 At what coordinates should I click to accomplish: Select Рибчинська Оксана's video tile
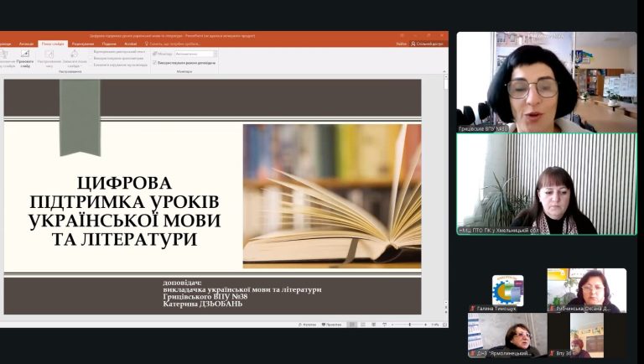pyautogui.click(x=586, y=290)
